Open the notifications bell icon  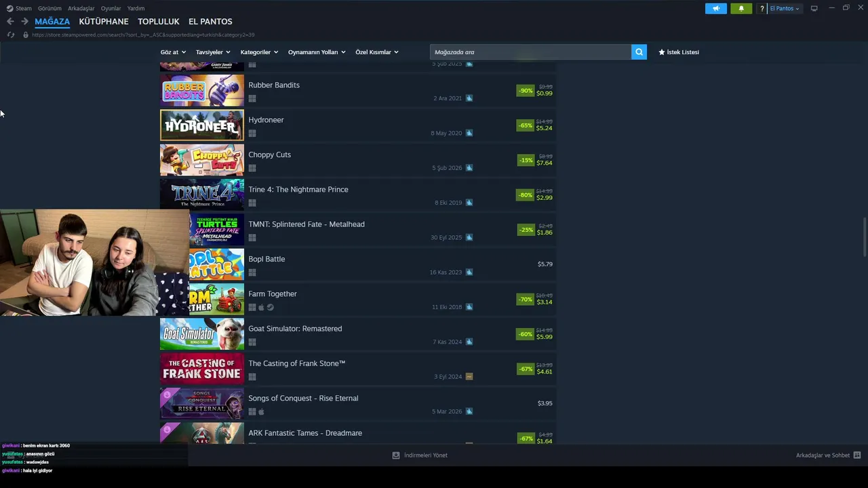pos(741,8)
